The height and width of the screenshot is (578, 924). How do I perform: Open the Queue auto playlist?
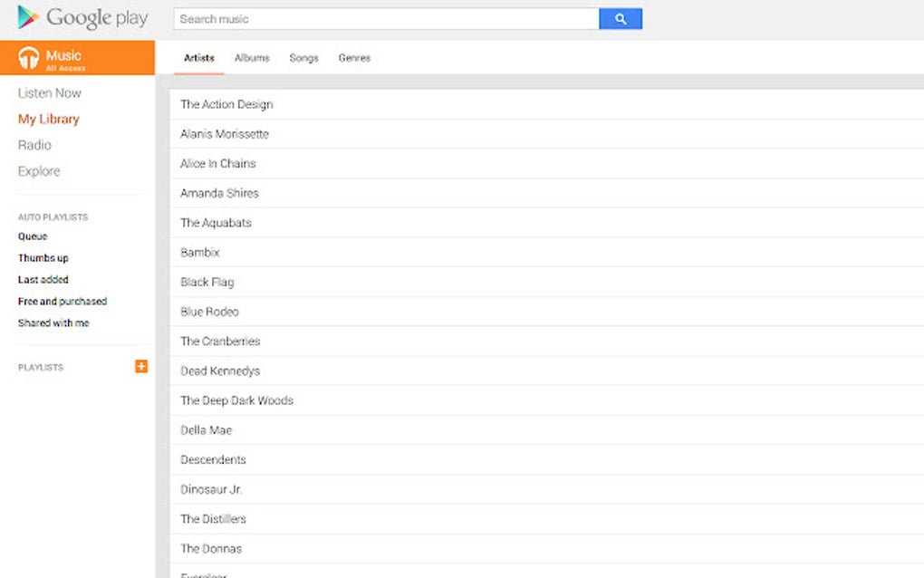(x=32, y=236)
